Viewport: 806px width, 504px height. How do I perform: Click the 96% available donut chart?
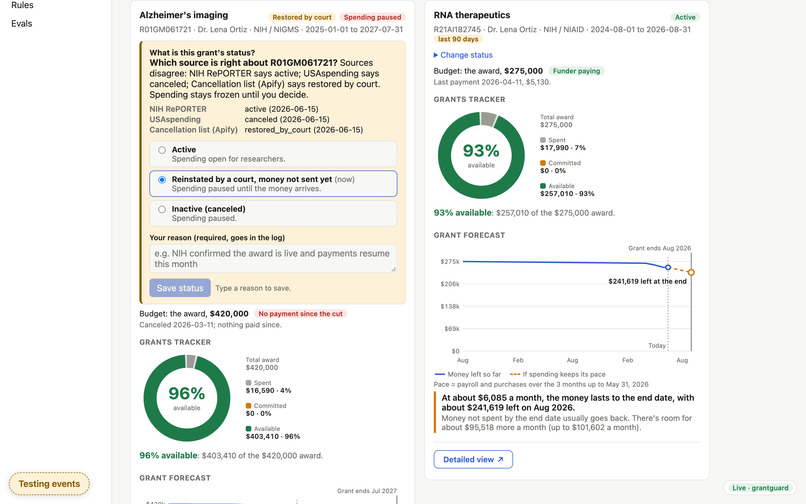pyautogui.click(x=187, y=398)
